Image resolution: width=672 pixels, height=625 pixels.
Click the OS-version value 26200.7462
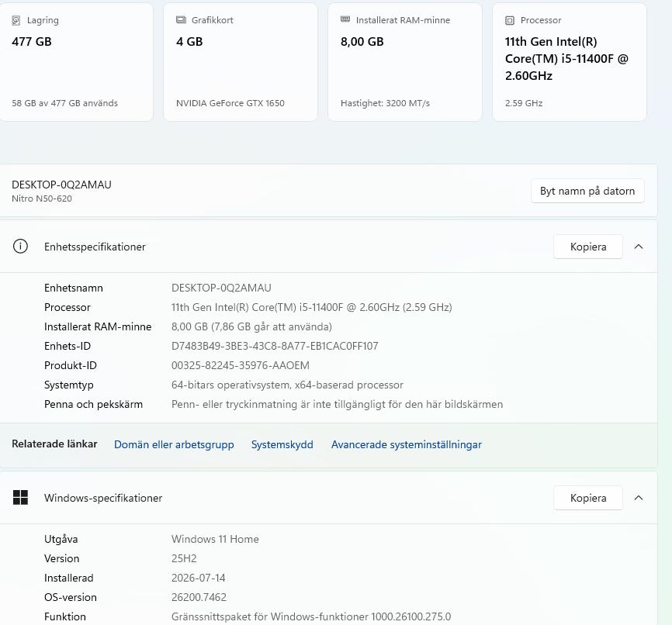coord(199,597)
